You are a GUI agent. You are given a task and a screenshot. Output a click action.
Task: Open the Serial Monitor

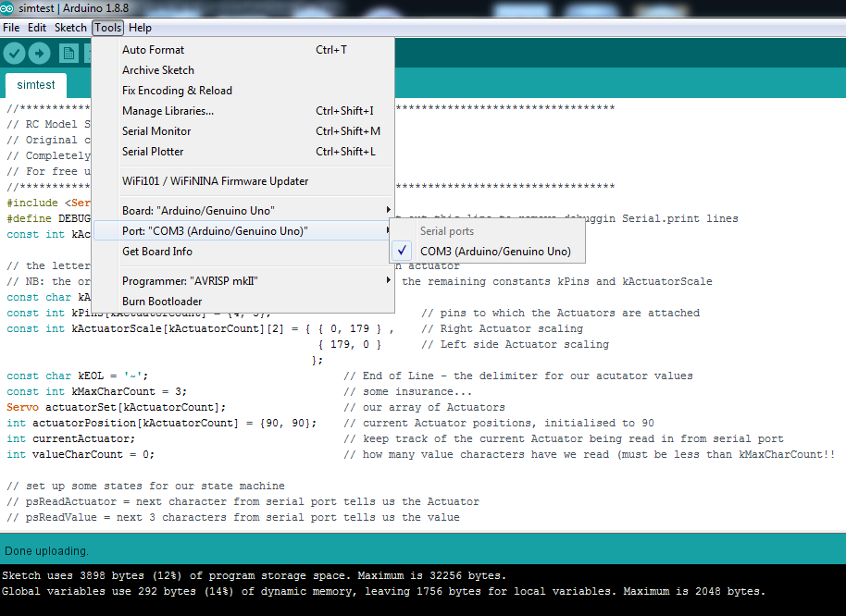156,131
